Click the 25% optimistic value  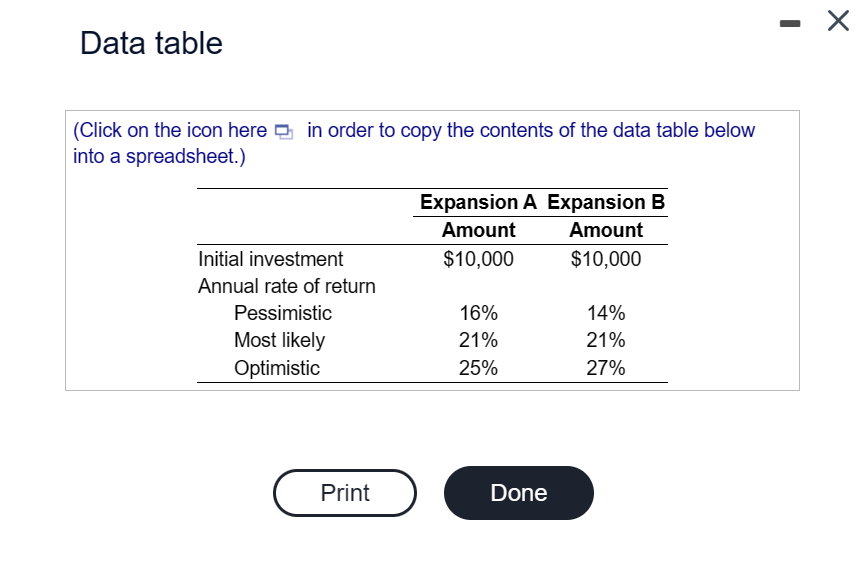click(x=478, y=367)
